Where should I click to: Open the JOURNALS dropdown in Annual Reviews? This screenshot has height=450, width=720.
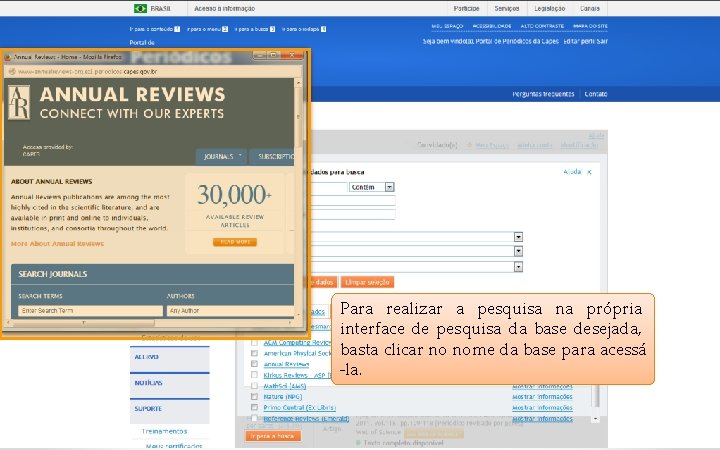pyautogui.click(x=221, y=157)
